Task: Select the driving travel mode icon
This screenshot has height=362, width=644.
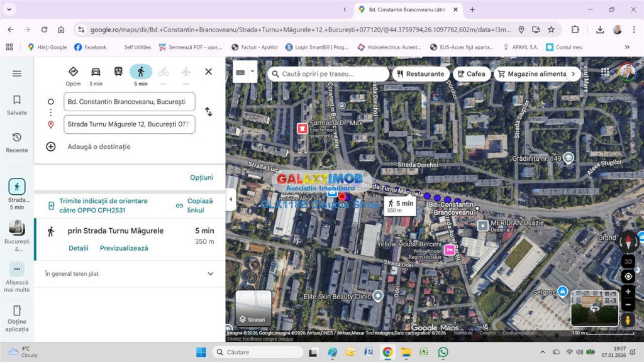Action: point(96,72)
